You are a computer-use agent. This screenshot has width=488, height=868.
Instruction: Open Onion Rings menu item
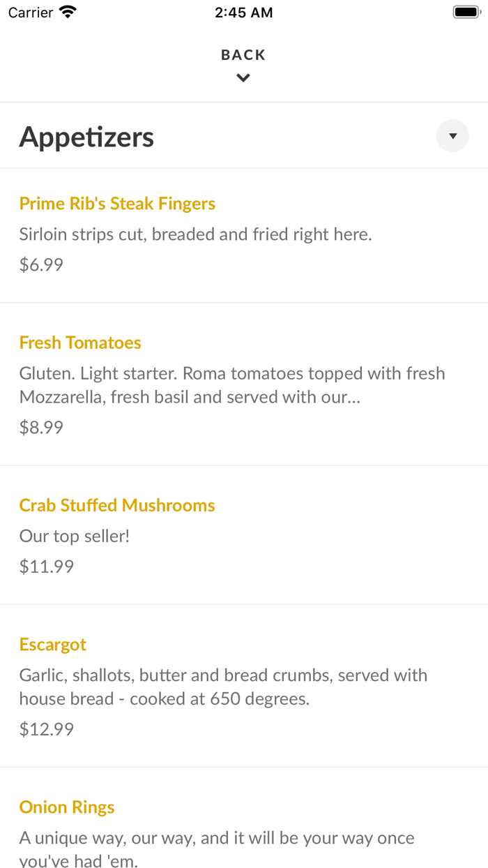pos(66,807)
